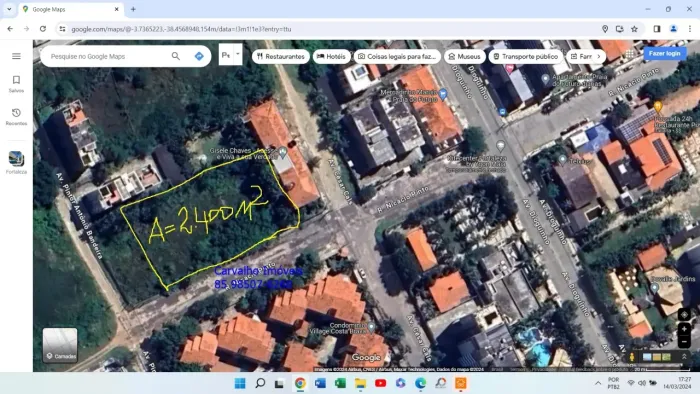Go back in Chrome
The width and height of the screenshot is (700, 394).
10,29
